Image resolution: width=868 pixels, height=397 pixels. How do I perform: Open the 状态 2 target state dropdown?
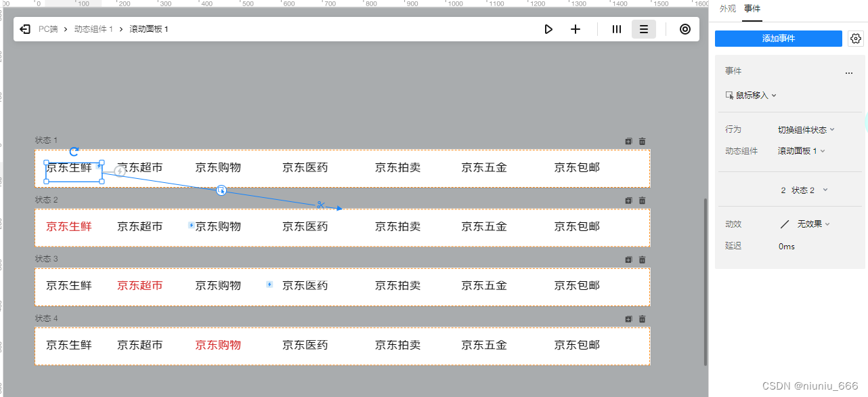click(x=804, y=190)
